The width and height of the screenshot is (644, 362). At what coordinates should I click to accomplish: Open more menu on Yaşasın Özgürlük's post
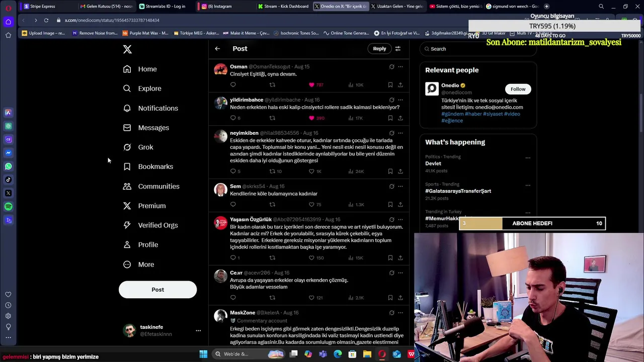click(x=400, y=219)
